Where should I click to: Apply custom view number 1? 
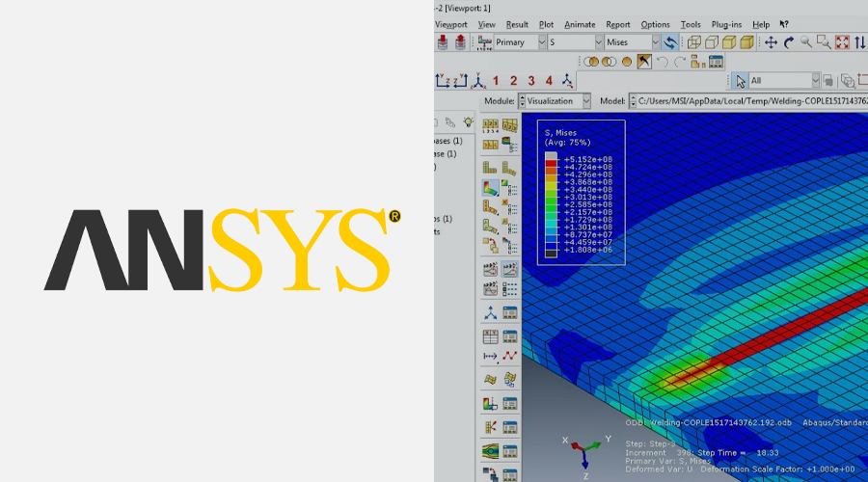(x=496, y=81)
